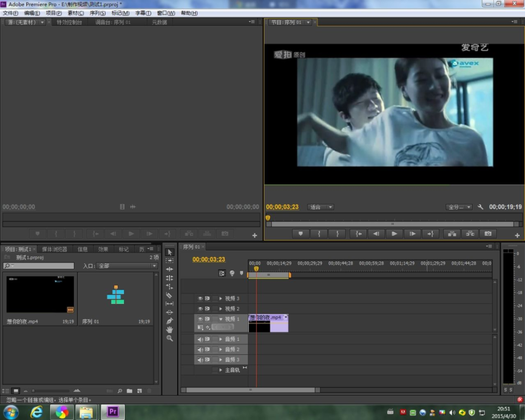Click Mark In button in program monitor
Viewport: 525px width, 420px height.
319,234
